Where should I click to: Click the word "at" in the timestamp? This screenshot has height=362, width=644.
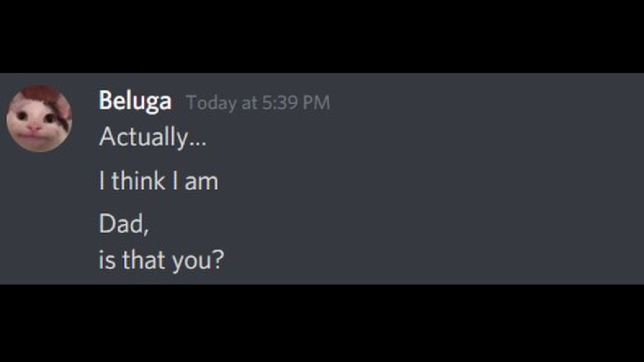(249, 103)
